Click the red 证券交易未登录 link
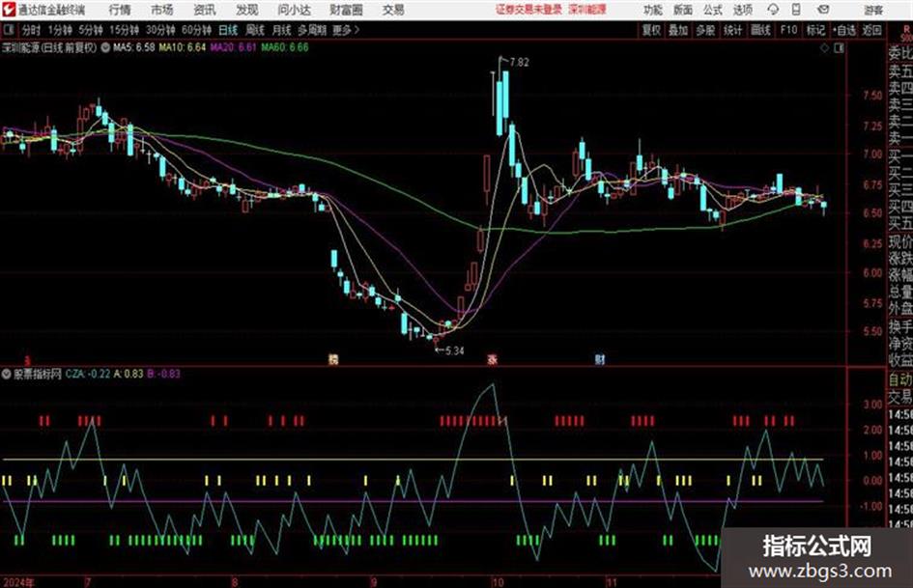This screenshot has height=588, width=913. [x=528, y=10]
